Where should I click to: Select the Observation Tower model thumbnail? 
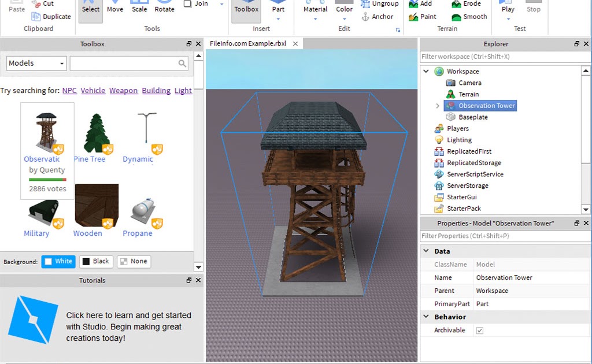coord(47,132)
